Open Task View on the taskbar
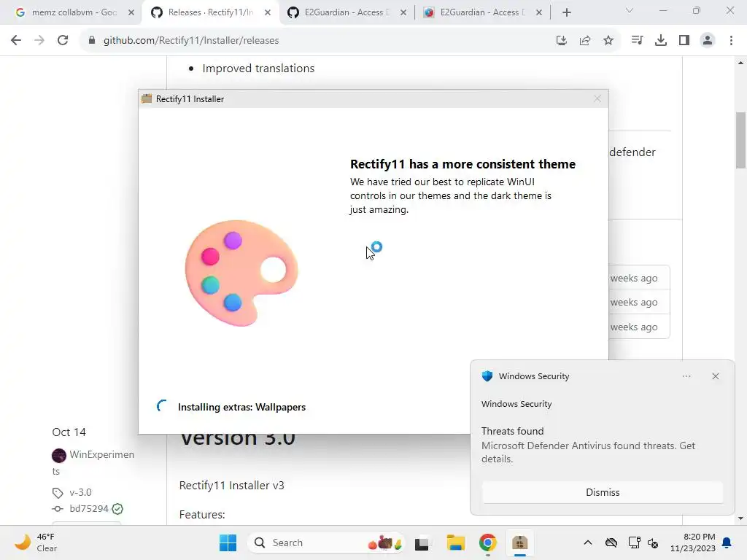747x560 pixels. pos(422,543)
